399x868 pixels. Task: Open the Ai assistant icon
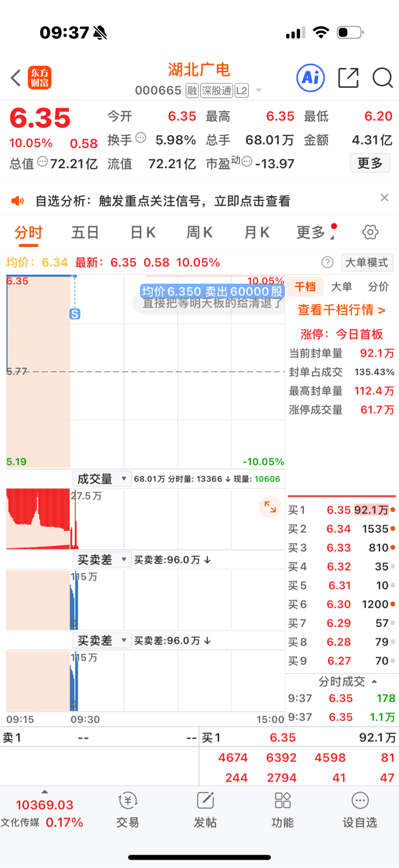click(x=311, y=78)
